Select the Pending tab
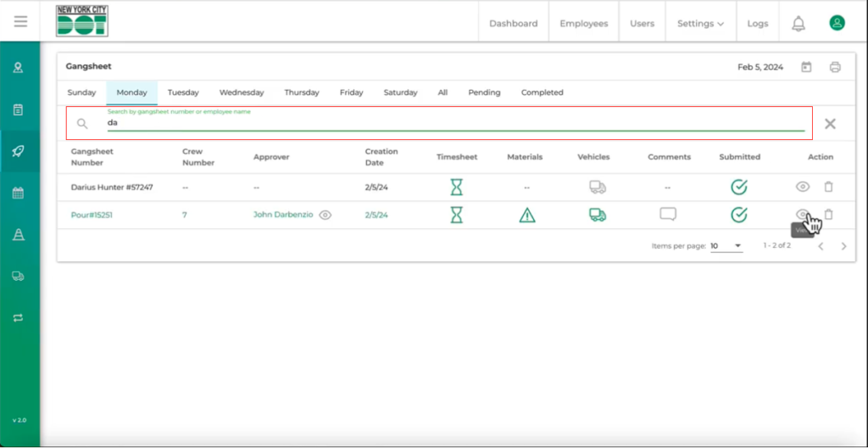 (x=484, y=92)
